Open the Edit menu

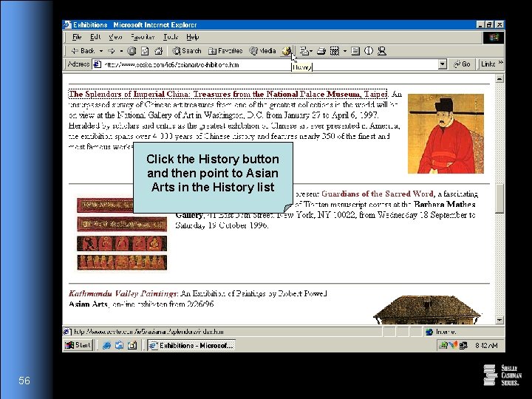pyautogui.click(x=95, y=37)
